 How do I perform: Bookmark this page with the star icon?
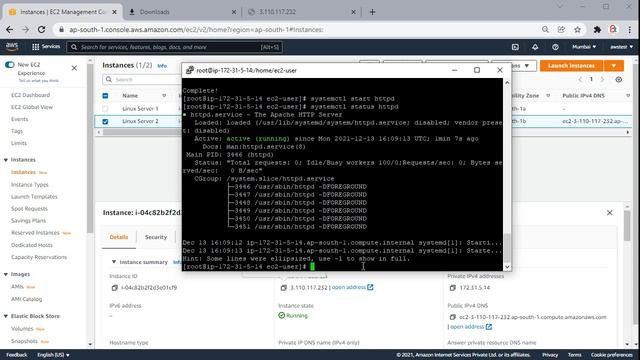coord(577,29)
